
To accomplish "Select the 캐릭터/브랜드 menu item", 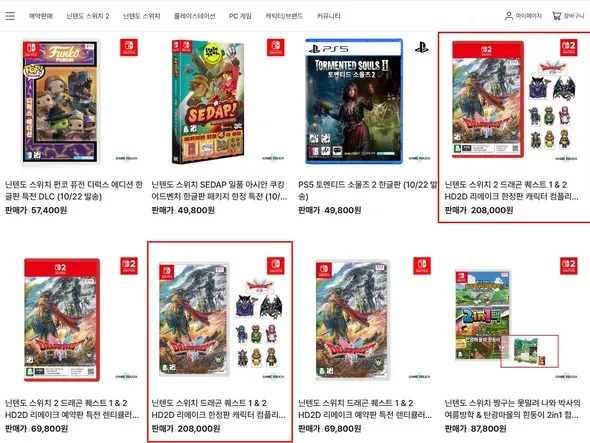I will coord(284,16).
